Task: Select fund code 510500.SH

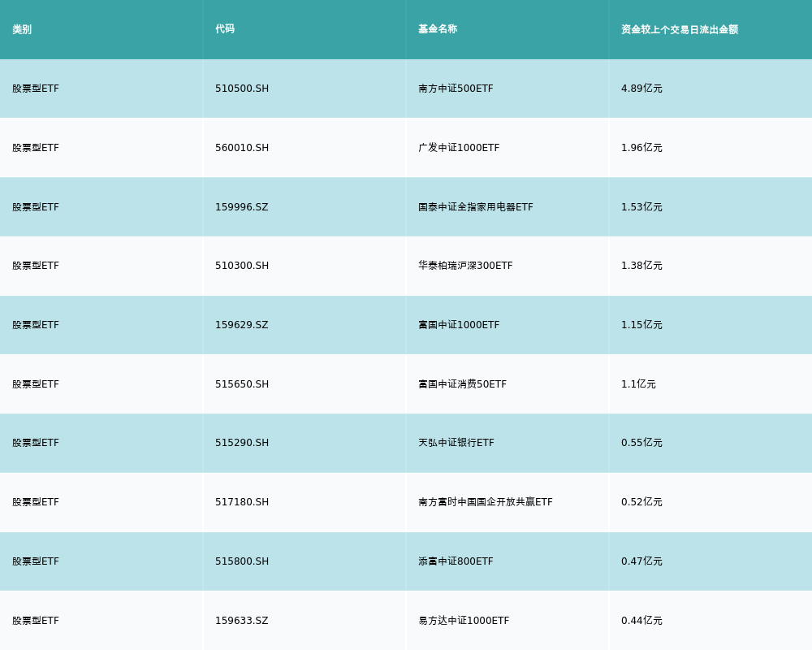Action: click(242, 89)
